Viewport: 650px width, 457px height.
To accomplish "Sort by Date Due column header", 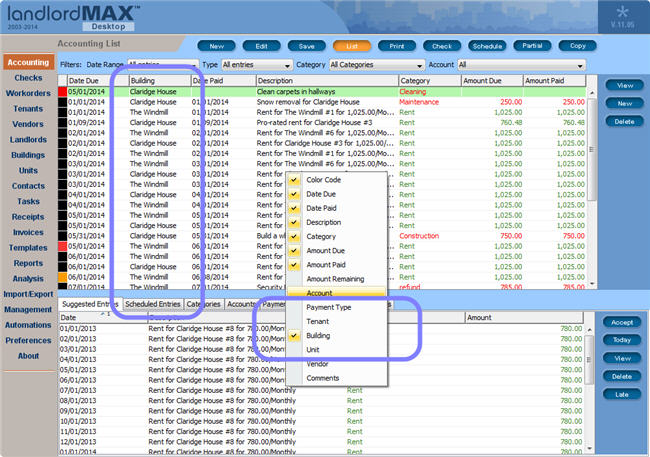I will coord(98,81).
